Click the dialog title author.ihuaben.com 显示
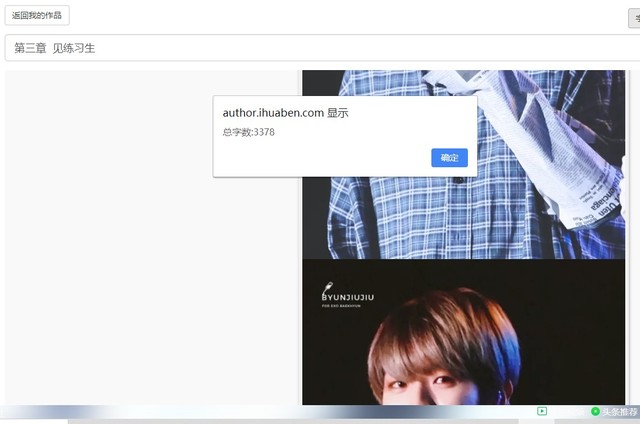Screen dimensions: 640x424 (285, 113)
